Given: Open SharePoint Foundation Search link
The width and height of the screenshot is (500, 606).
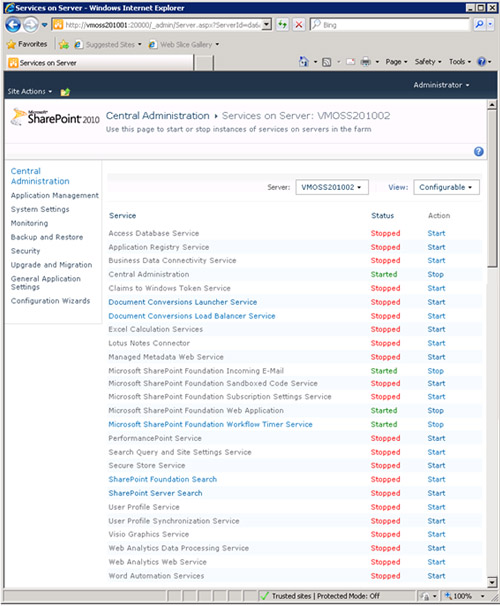Looking at the screenshot, I should (162, 480).
